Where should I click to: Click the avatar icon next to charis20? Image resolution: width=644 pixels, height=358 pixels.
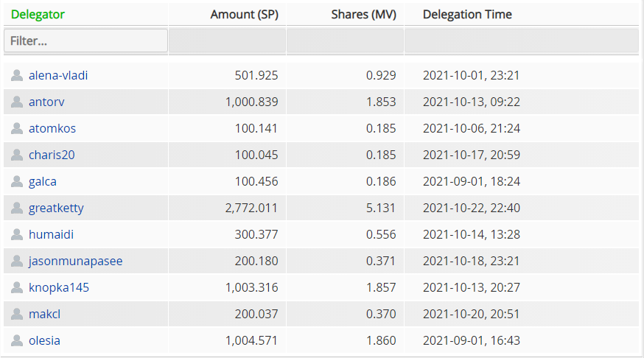[x=17, y=155]
